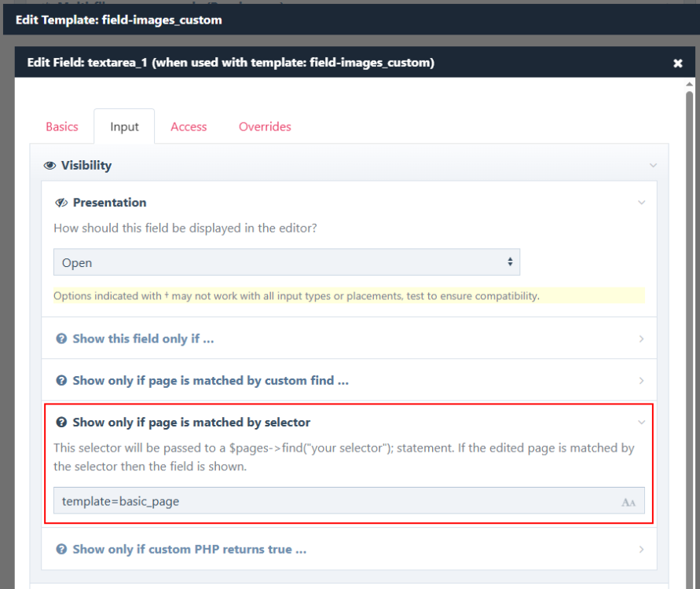
Task: Expand custom find section chevron
Action: tap(642, 381)
